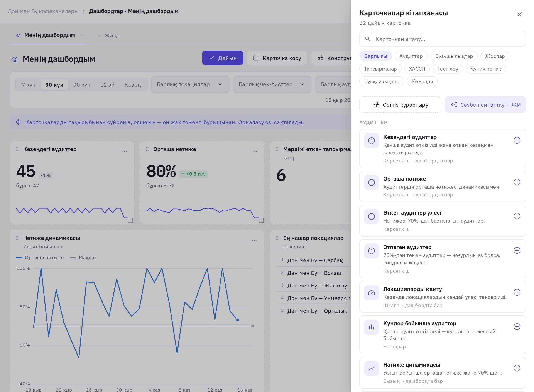
Task: Add the Өтпеген аудиттер card
Action: pyautogui.click(x=517, y=250)
